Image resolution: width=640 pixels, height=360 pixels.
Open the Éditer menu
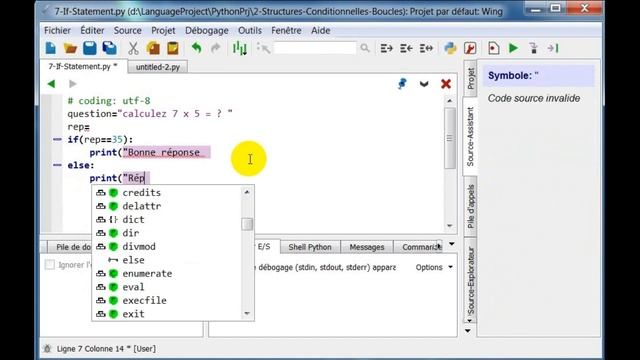point(92,30)
